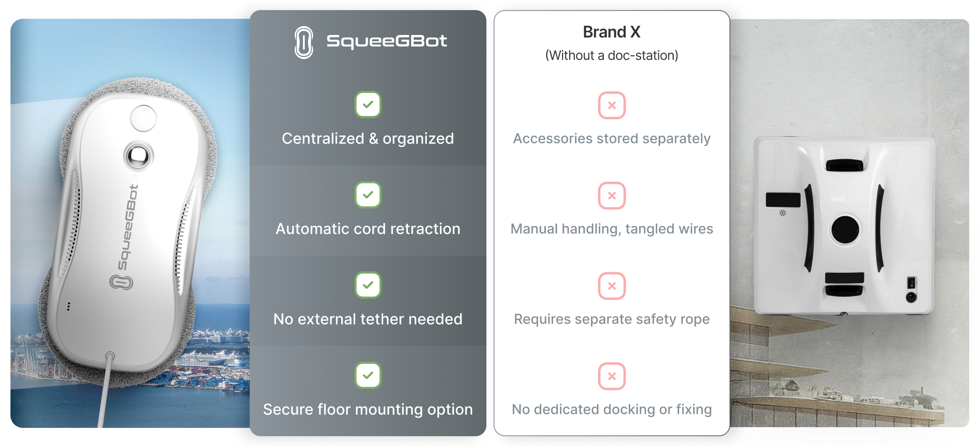Click the Secure floor mounting option label

coord(368,410)
